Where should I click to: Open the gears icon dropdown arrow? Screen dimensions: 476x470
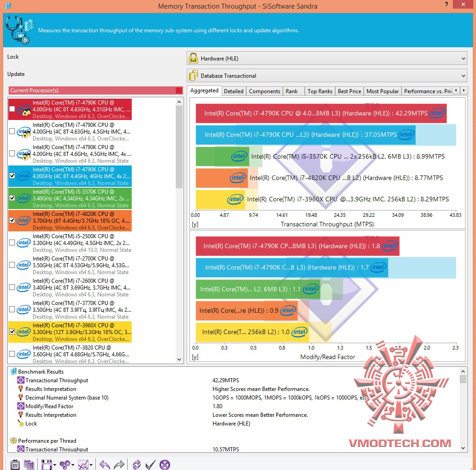pos(73,465)
